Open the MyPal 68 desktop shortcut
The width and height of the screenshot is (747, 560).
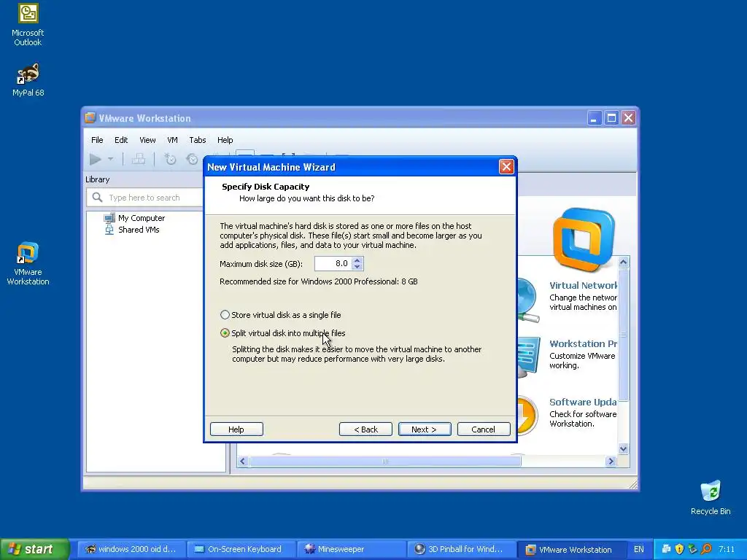click(28, 79)
